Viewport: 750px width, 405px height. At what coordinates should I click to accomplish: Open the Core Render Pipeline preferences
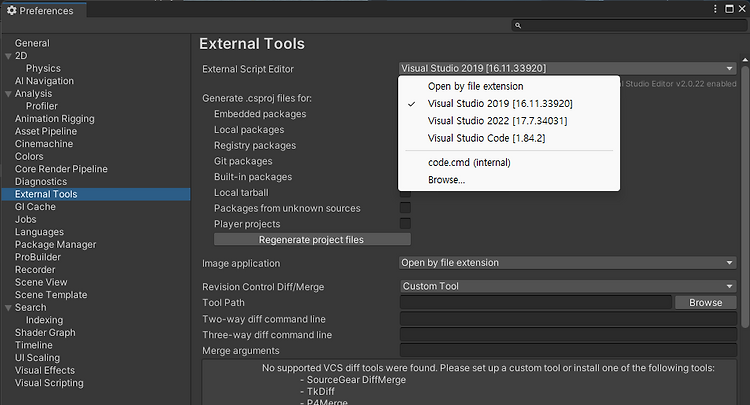[61, 169]
